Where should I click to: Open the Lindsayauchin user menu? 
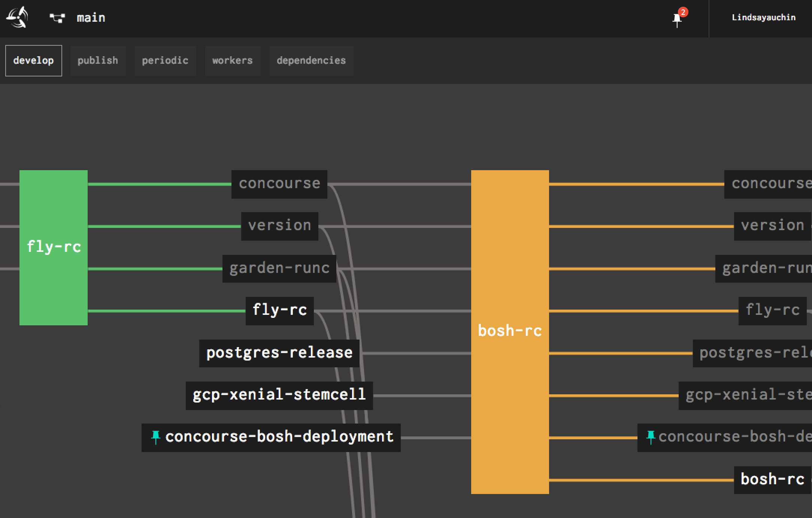click(764, 17)
